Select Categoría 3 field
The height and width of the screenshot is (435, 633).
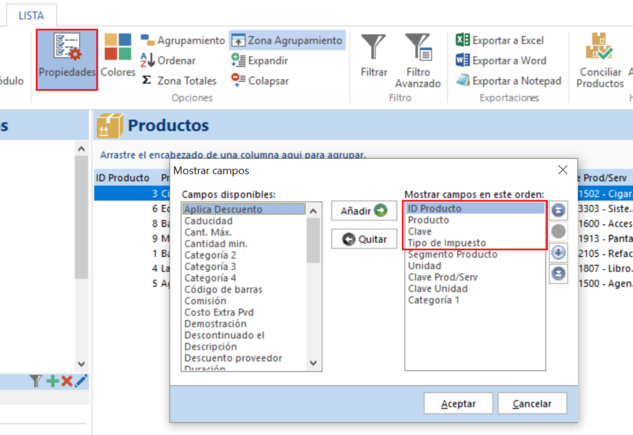pos(244,267)
